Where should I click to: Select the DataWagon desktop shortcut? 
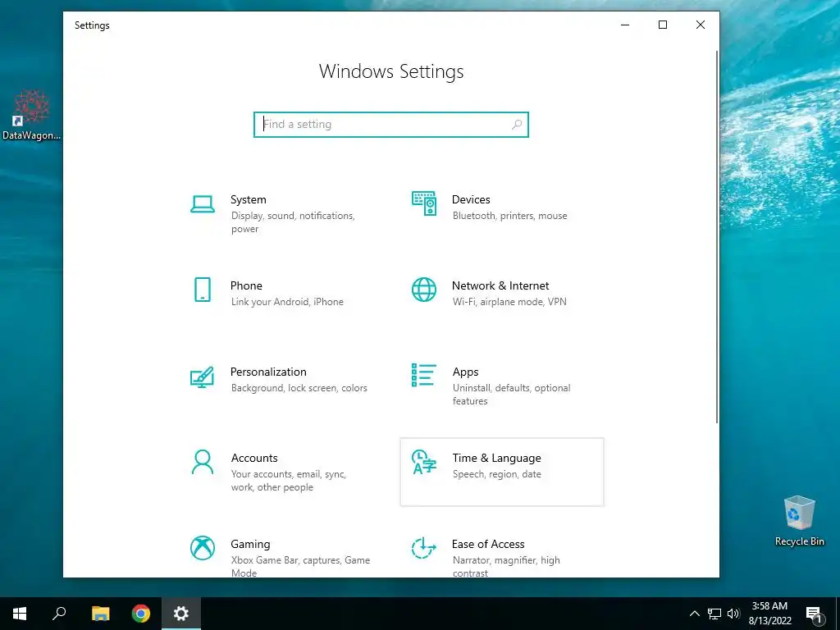tap(32, 115)
